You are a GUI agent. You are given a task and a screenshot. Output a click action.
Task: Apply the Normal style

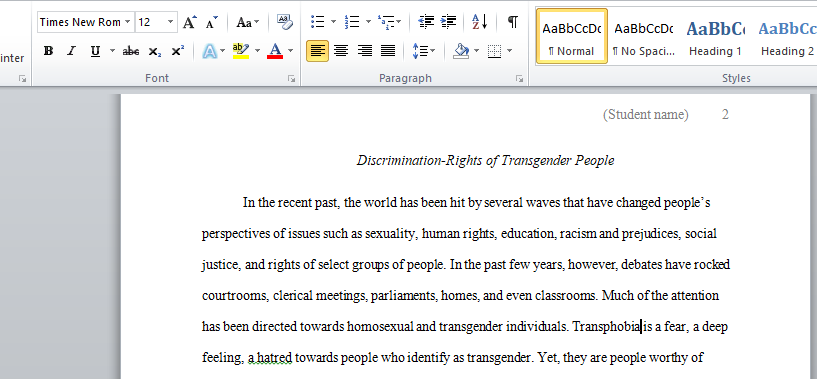pos(572,36)
